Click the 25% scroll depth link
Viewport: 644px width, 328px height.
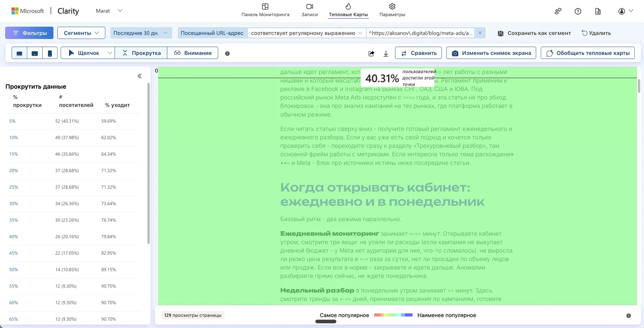coord(13,187)
